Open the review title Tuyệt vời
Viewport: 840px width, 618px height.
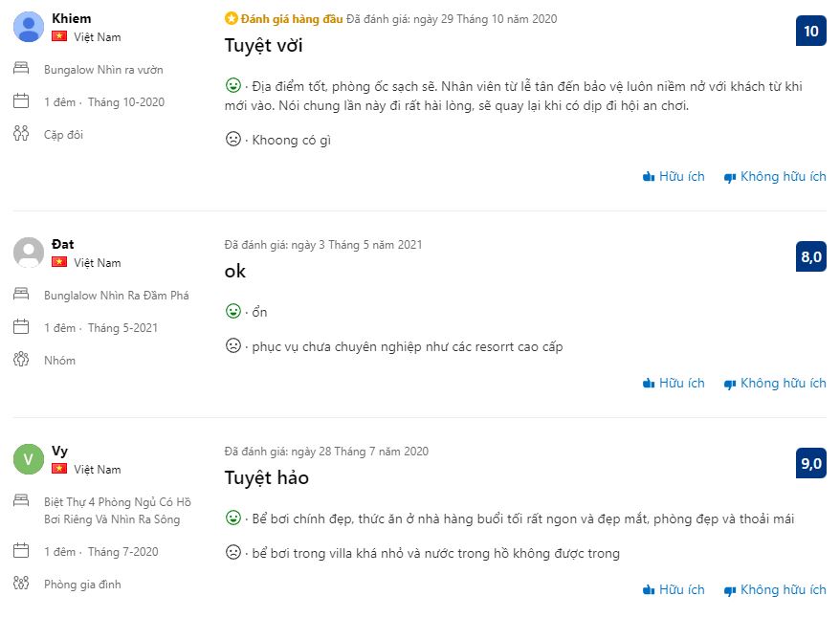(x=263, y=46)
